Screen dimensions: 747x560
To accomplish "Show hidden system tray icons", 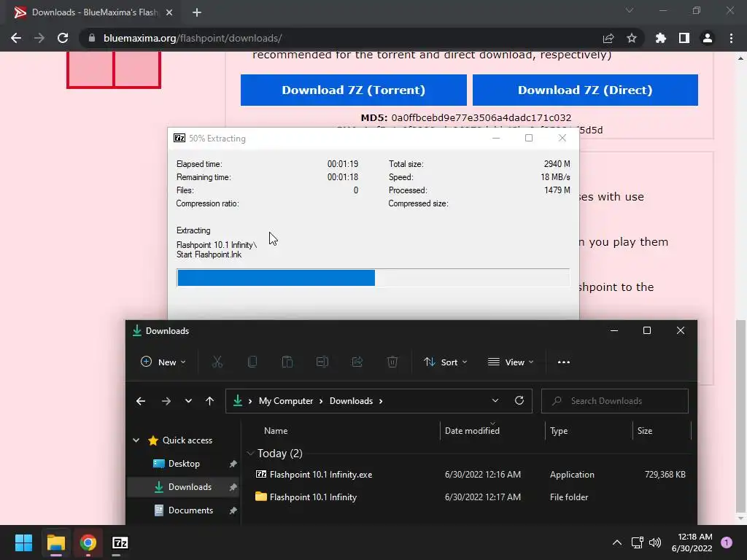I will (x=617, y=542).
